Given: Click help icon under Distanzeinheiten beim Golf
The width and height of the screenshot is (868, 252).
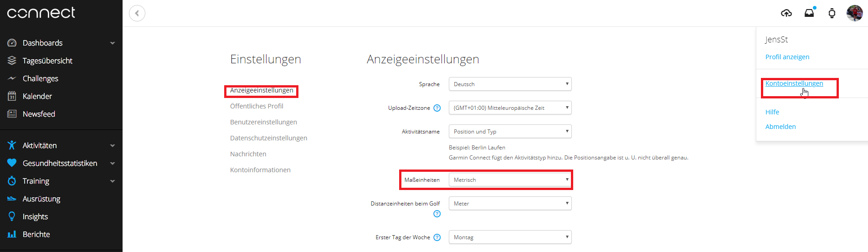Looking at the screenshot, I should click(437, 214).
